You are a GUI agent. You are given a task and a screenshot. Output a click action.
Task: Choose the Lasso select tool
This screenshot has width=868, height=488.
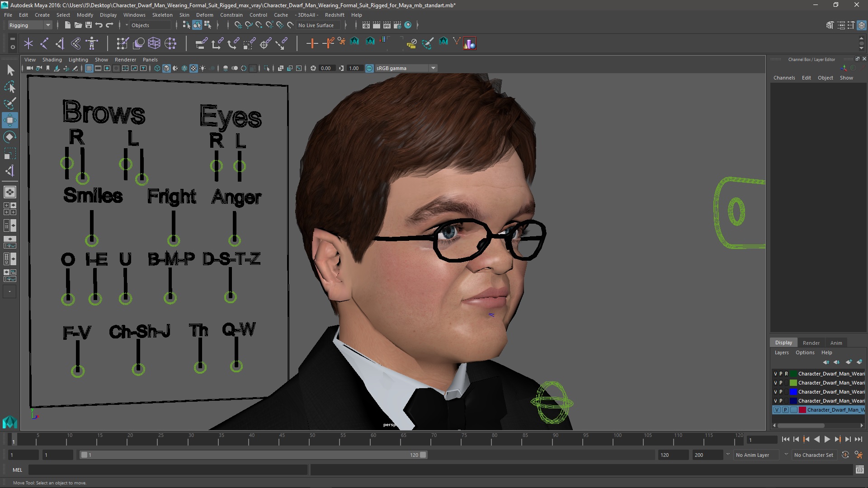10,87
